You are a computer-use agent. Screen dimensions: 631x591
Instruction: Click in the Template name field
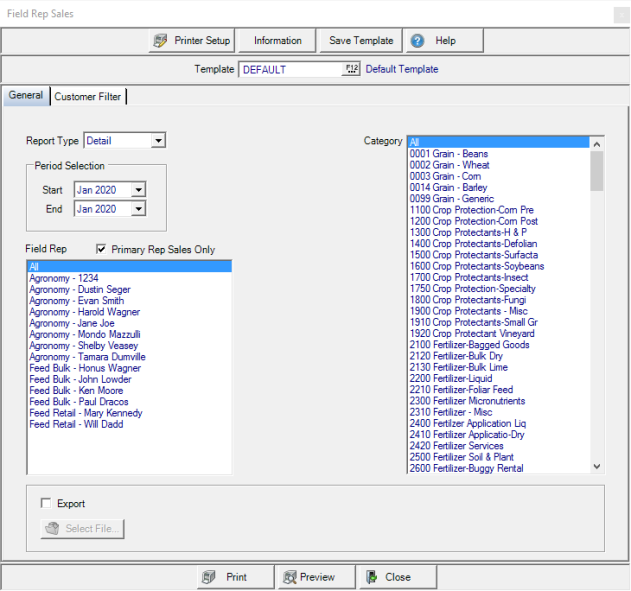click(x=290, y=69)
